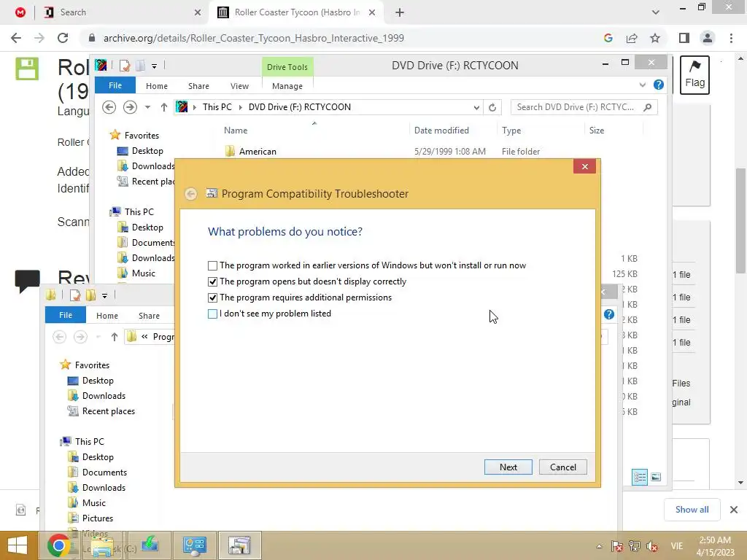Screen dimensions: 747x560
Task: Close the troubleshooter dialog with red X
Action: click(584, 166)
